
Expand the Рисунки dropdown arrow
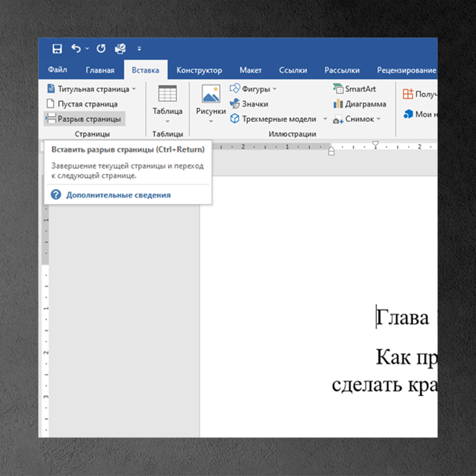click(x=211, y=121)
